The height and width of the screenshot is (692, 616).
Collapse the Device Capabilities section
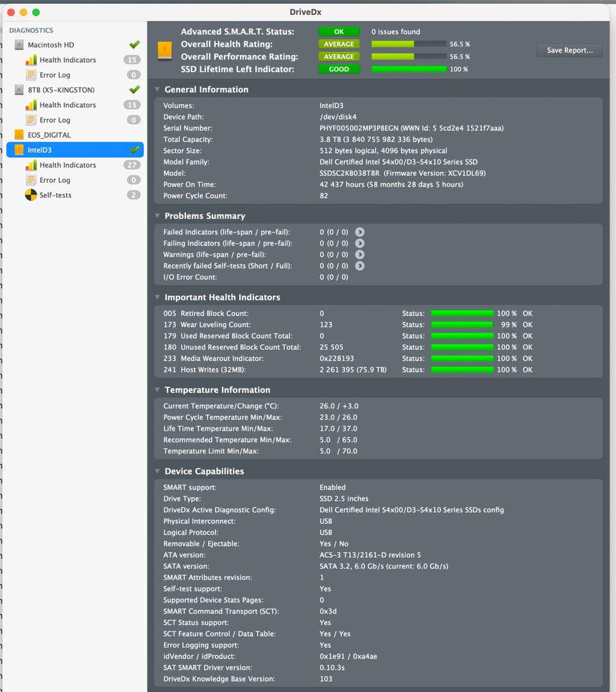[157, 471]
